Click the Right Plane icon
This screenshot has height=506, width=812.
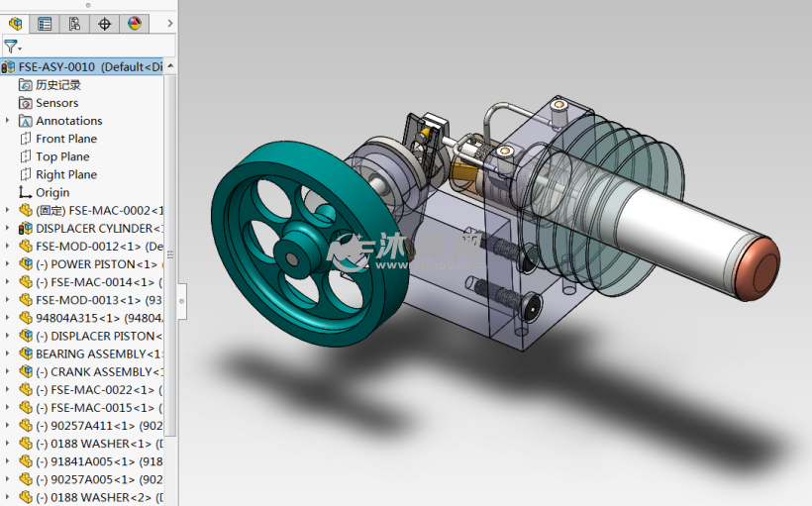pos(26,174)
